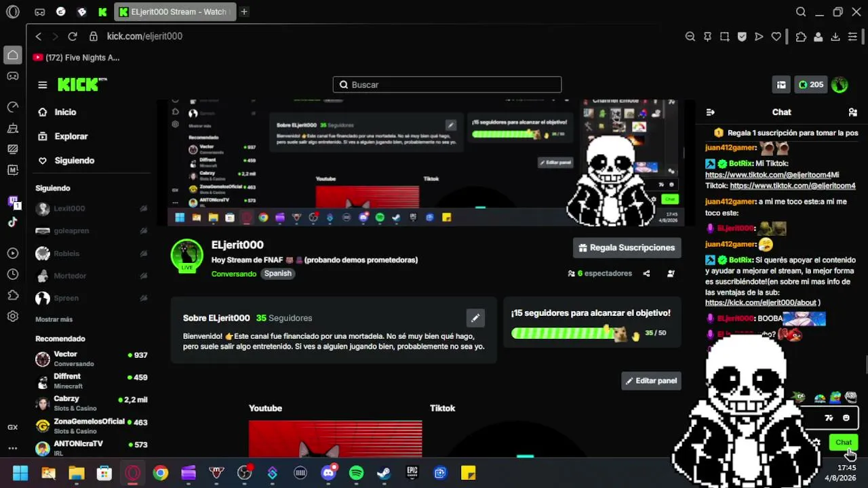The width and height of the screenshot is (868, 488).
Task: Toggle notifications for followed channel Robleis
Action: 143,253
